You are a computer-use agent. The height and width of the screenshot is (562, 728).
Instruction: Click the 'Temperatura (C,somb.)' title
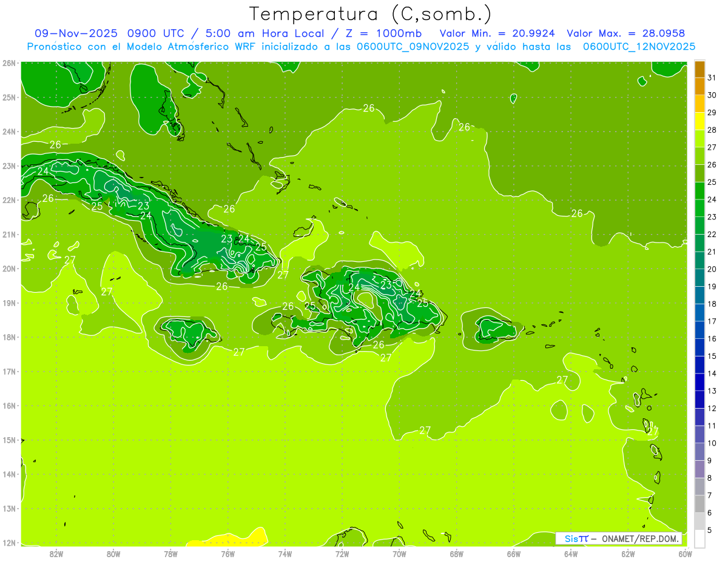pyautogui.click(x=369, y=14)
